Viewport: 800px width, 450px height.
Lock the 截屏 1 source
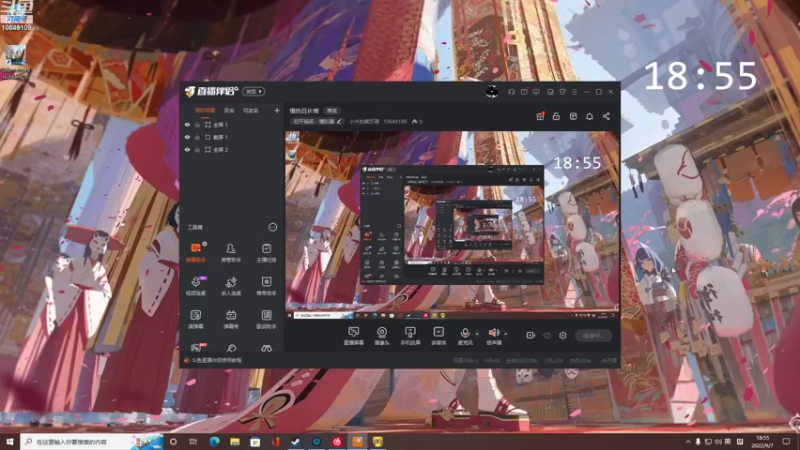click(197, 137)
